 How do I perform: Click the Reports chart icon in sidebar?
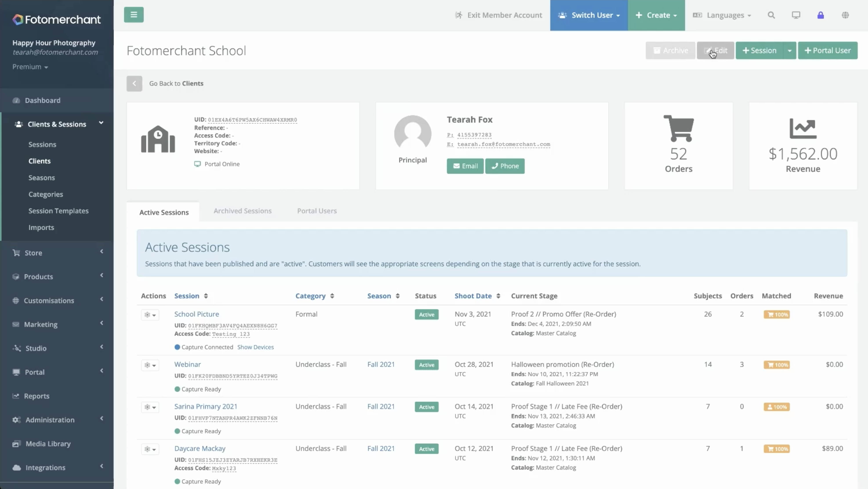click(x=16, y=396)
